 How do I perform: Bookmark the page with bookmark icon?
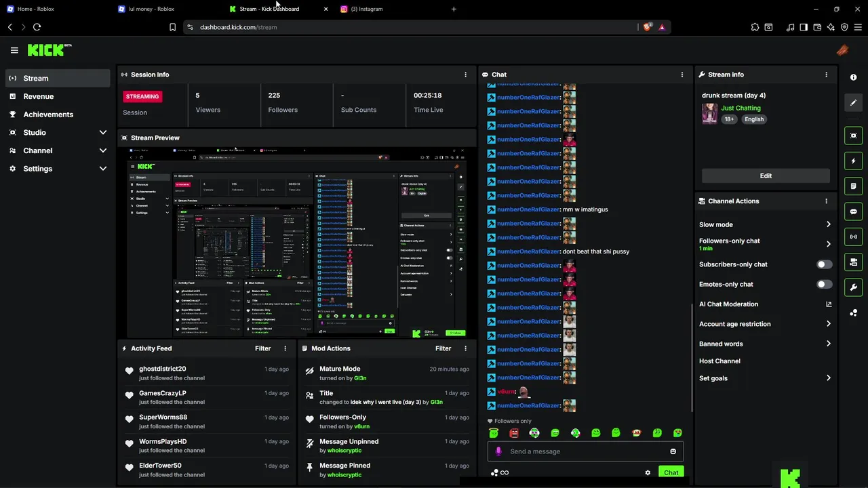coord(172,27)
